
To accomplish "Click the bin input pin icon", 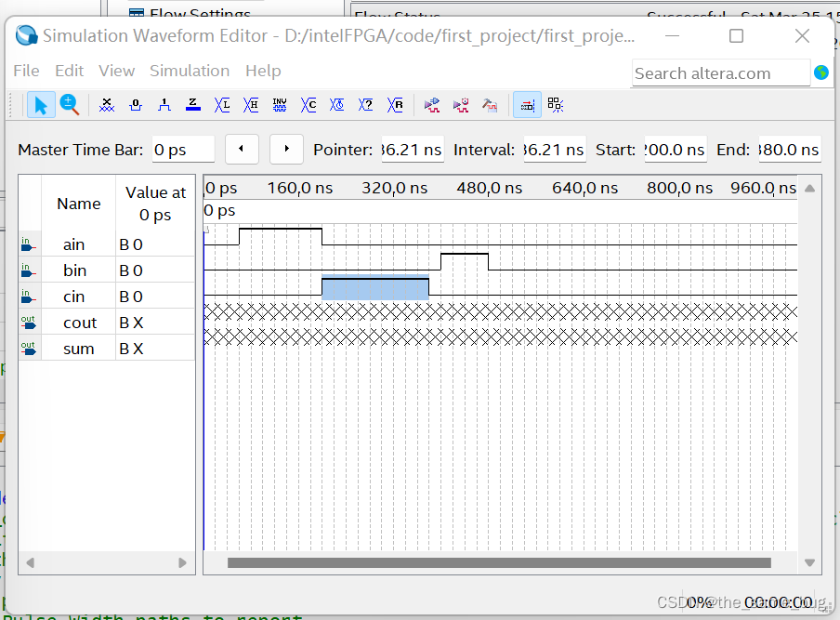I will pos(29,270).
